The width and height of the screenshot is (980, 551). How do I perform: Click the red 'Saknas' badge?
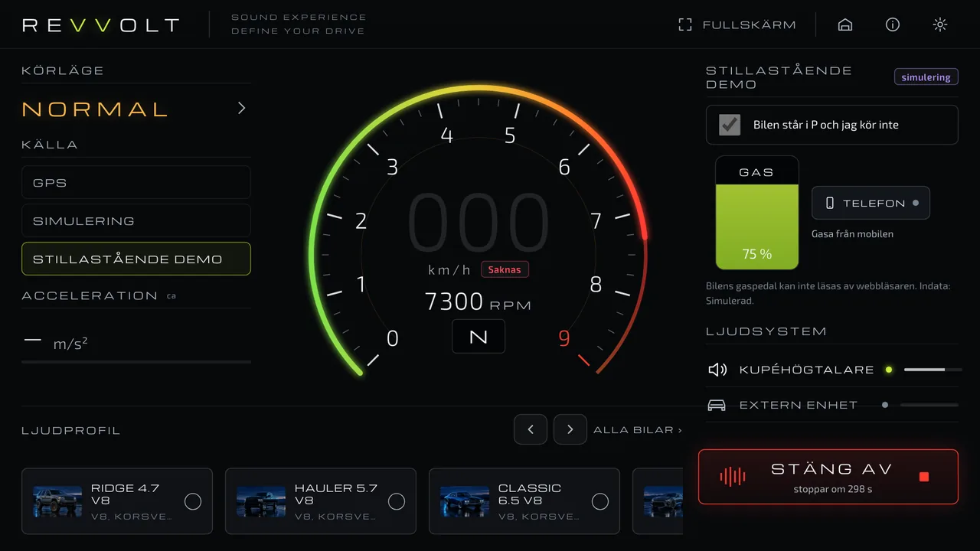505,269
